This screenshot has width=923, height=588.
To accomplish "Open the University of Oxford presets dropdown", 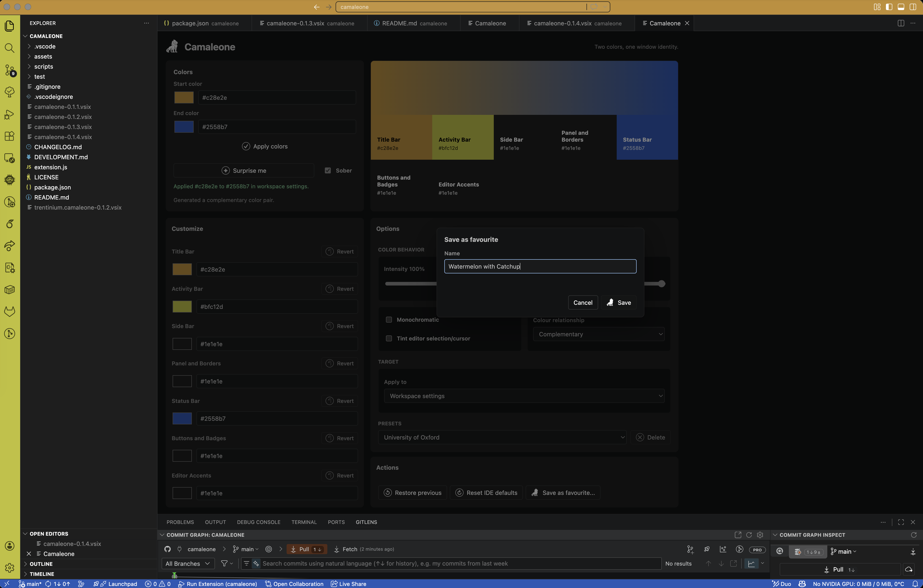I will 502,437.
